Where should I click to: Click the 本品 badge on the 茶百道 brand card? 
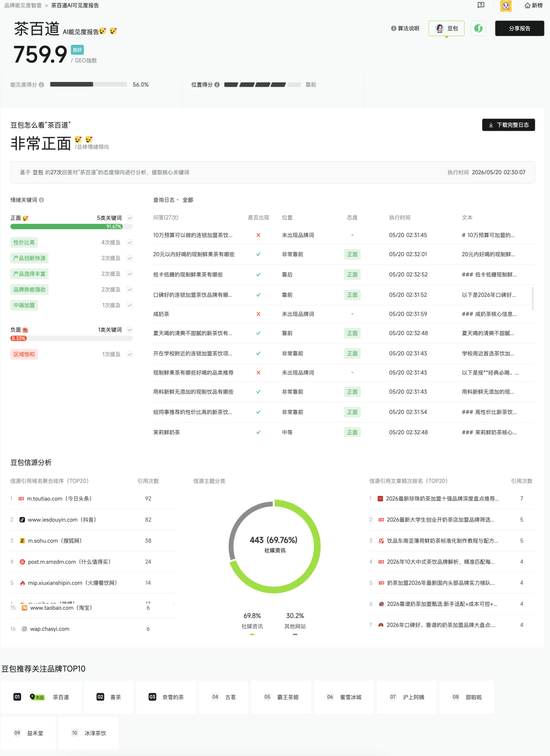[37, 697]
